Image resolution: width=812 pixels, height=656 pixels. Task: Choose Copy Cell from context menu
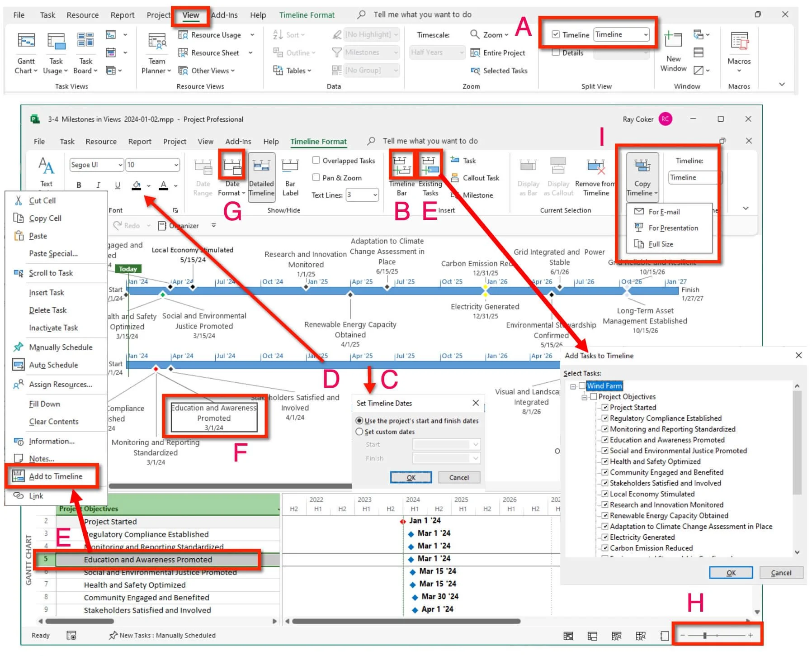[45, 218]
